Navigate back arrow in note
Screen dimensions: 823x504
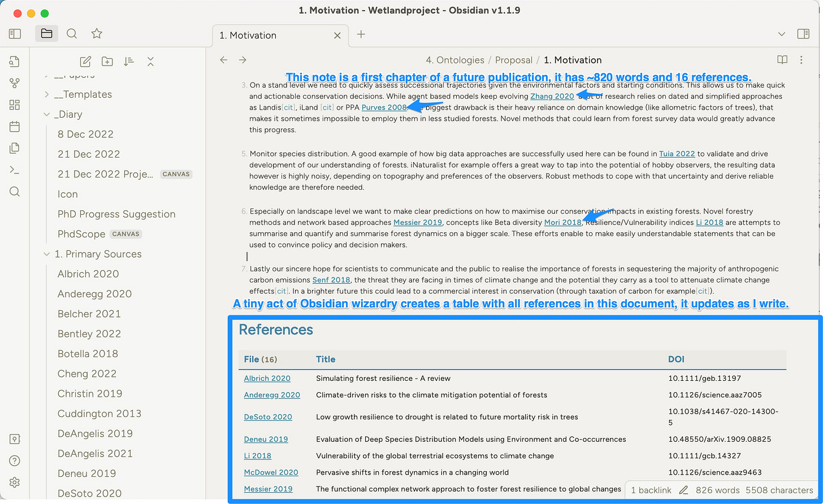coord(224,60)
